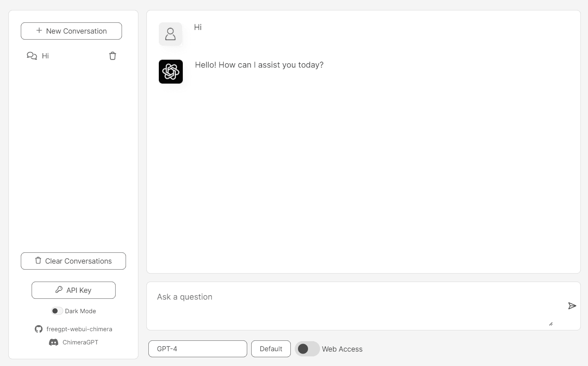This screenshot has width=588, height=366.
Task: Expand the Default jailbreak dropdown
Action: coord(271,349)
